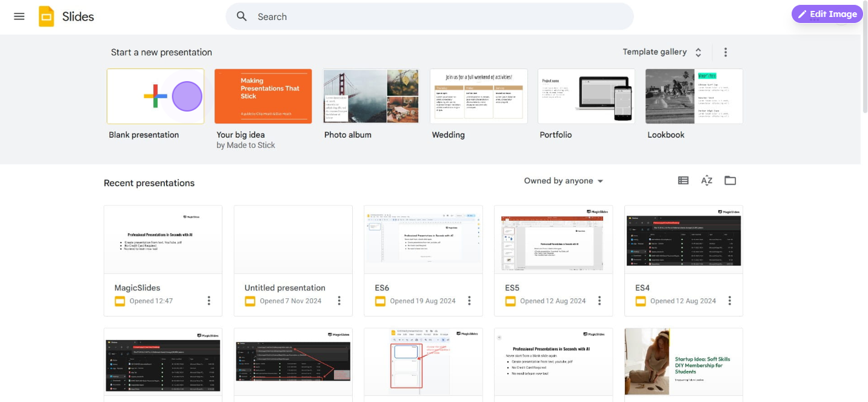Click the Start a new presentation heading
The width and height of the screenshot is (868, 402).
pos(161,52)
